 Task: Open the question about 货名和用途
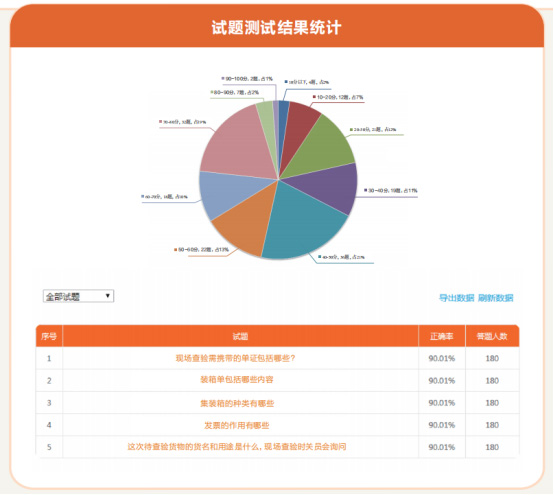[x=237, y=447]
